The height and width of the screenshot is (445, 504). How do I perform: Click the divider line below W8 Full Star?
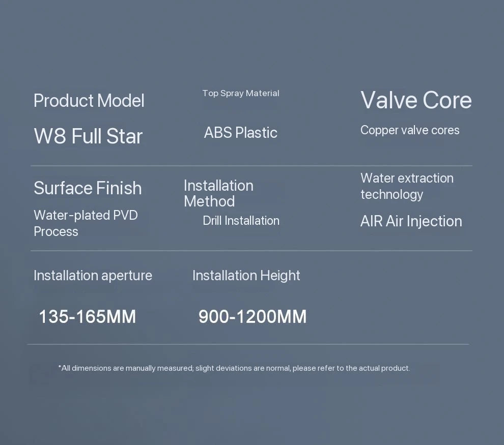tap(251, 166)
